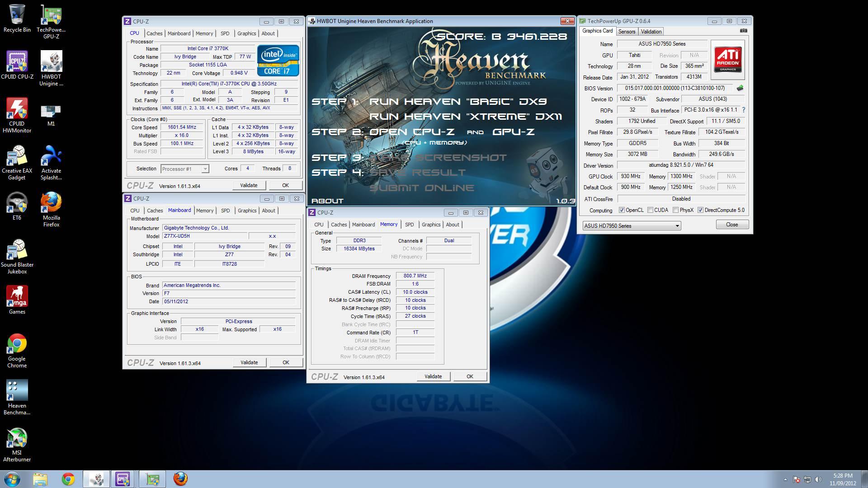The height and width of the screenshot is (488, 868).
Task: Toggle the OpenCL checkbox in GPU-Z
Action: (622, 210)
